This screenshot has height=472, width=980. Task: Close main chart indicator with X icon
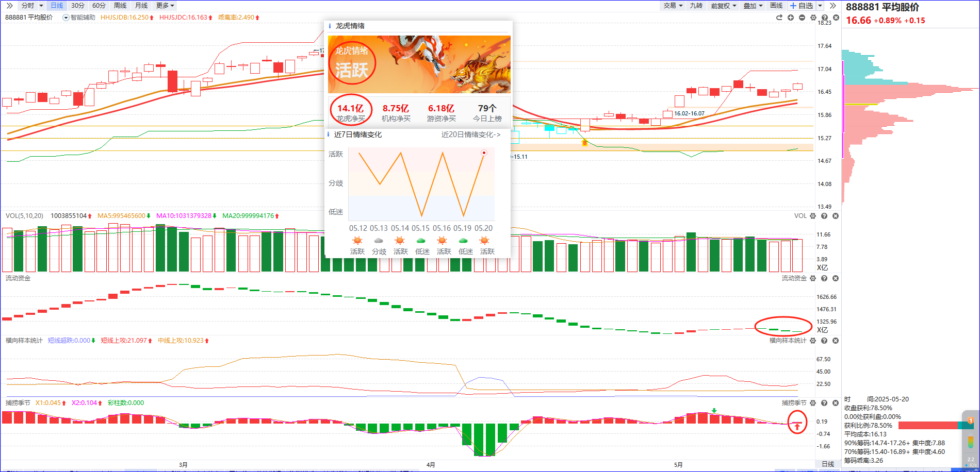tap(836, 18)
